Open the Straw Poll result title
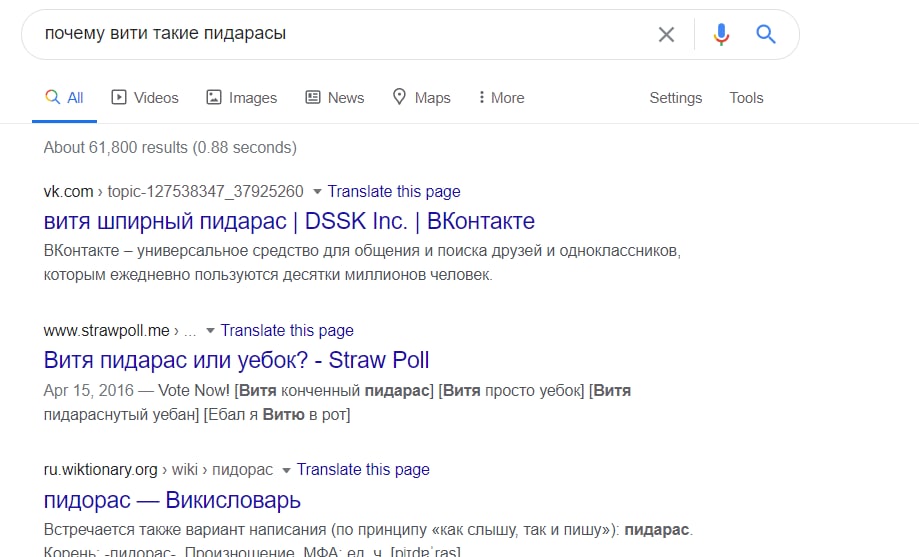Viewport: 919px width, 557px height. 236,361
